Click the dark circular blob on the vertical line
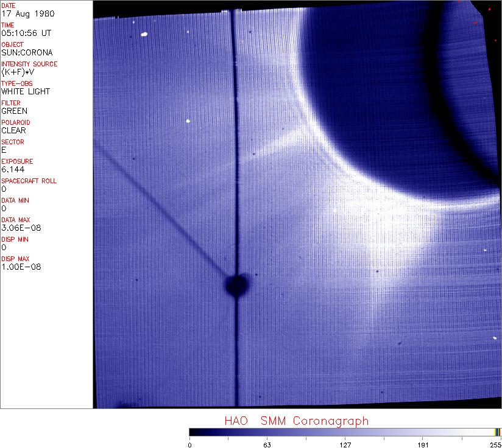 pyautogui.click(x=236, y=284)
